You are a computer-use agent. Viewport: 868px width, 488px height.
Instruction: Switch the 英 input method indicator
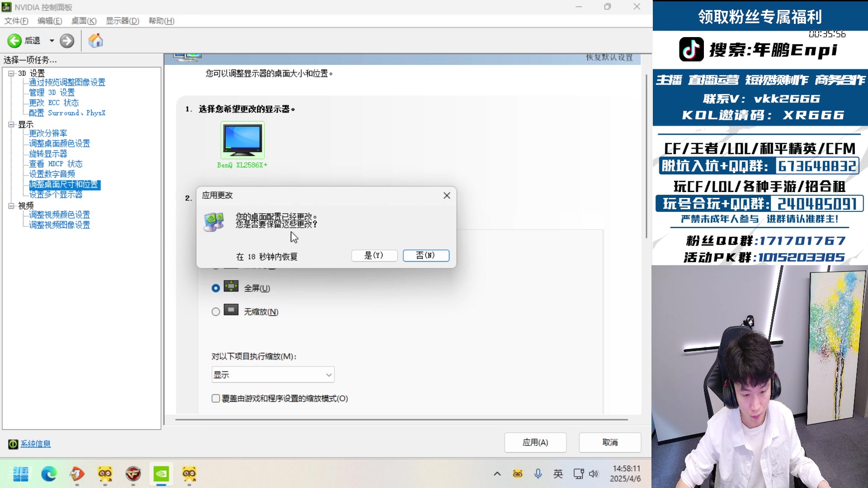point(558,474)
